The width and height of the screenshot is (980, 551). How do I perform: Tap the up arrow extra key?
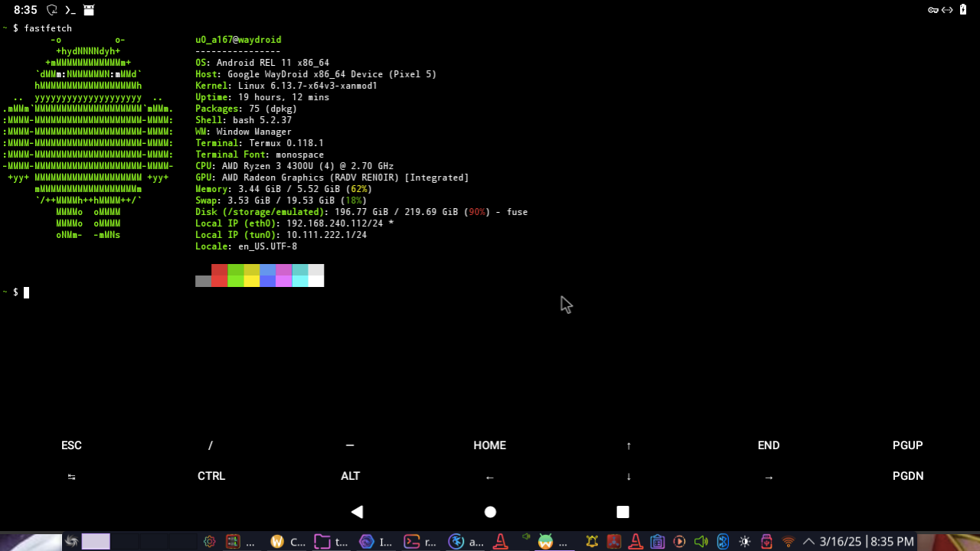(629, 445)
